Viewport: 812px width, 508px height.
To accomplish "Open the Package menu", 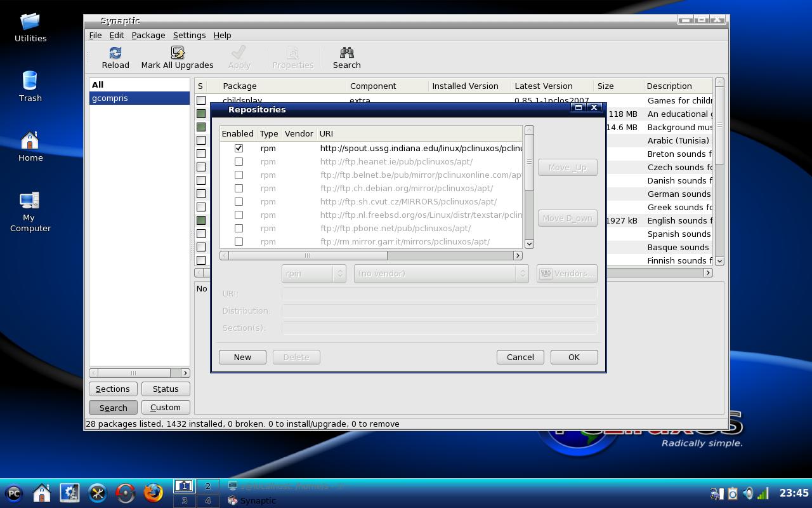I will tap(148, 36).
